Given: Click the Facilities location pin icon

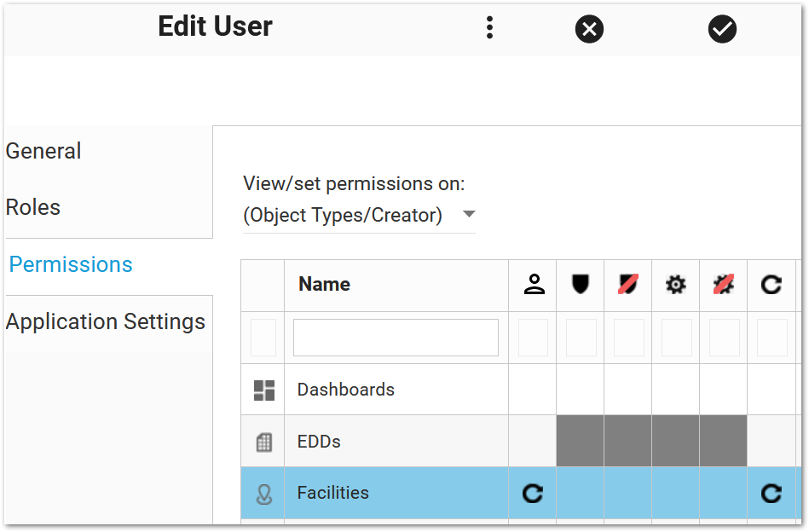Looking at the screenshot, I should point(263,493).
